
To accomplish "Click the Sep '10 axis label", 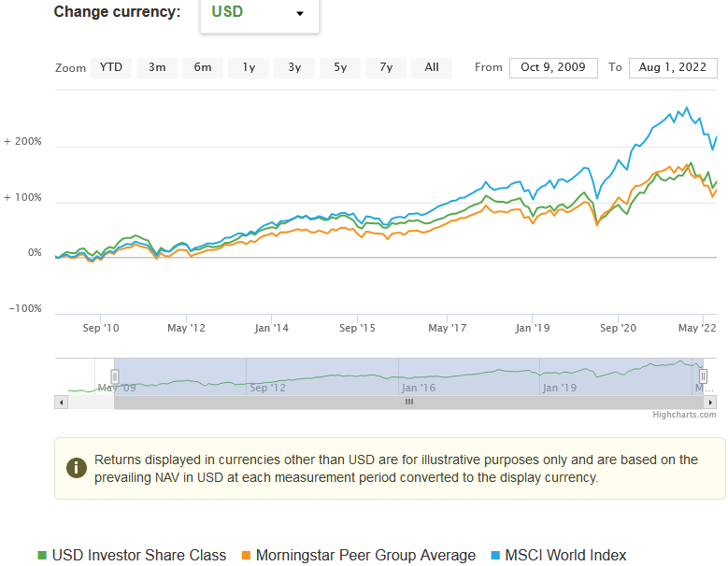I will 101,328.
